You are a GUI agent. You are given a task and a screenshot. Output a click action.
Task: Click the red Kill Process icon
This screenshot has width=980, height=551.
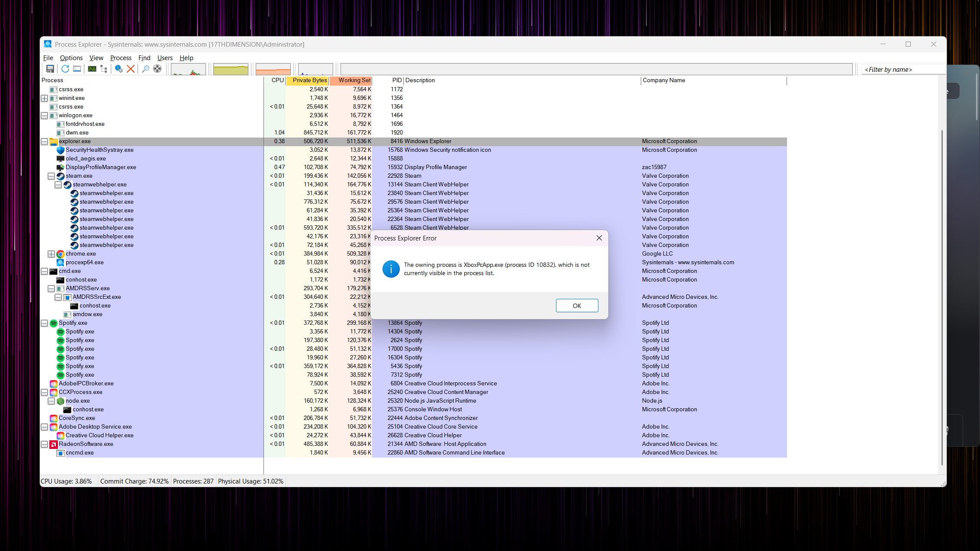[131, 69]
